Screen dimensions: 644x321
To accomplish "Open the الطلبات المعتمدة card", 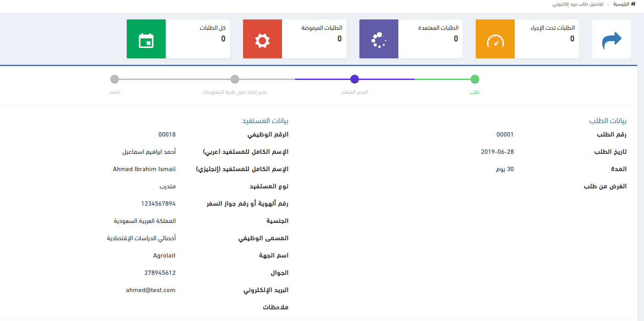I will [x=430, y=39].
